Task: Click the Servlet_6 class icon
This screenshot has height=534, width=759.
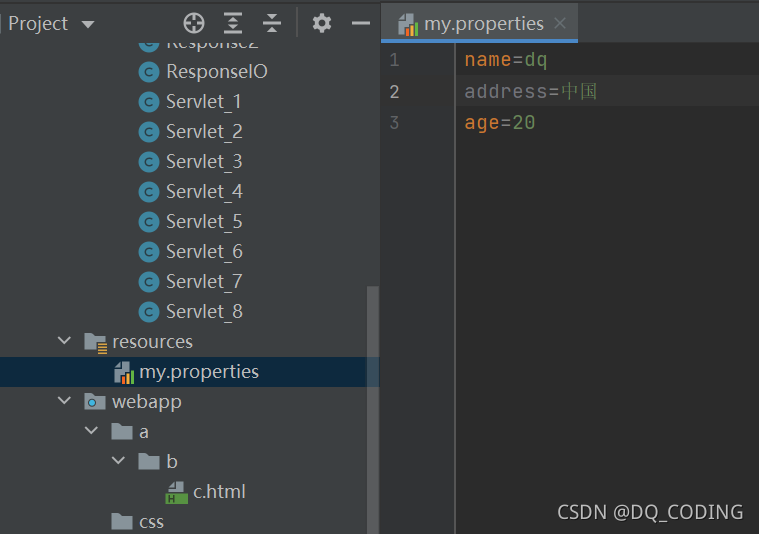Action: [149, 252]
